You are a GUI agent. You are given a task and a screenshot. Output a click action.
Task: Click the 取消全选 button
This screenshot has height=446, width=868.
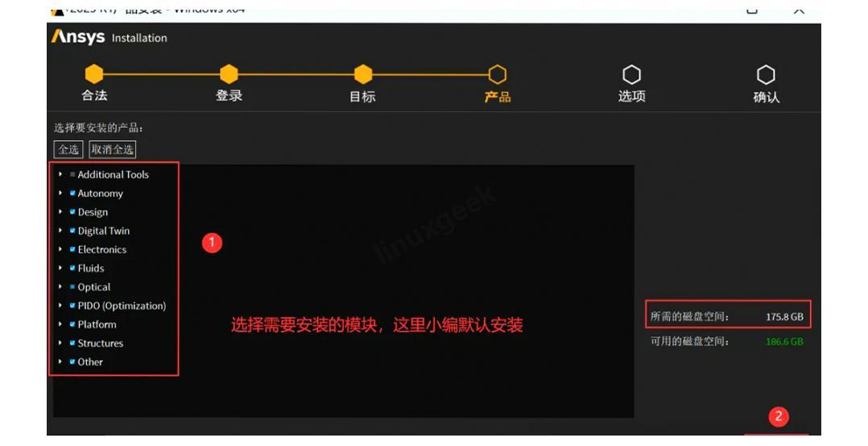pyautogui.click(x=113, y=150)
